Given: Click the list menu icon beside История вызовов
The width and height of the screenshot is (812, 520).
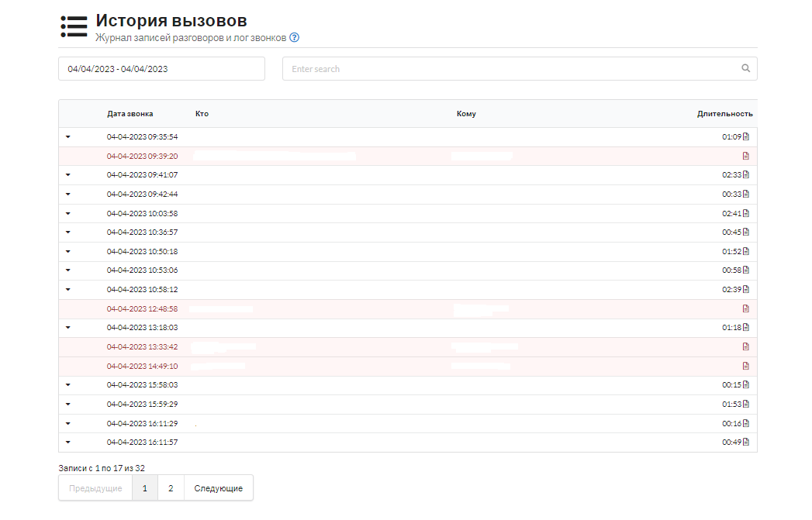Looking at the screenshot, I should (74, 26).
